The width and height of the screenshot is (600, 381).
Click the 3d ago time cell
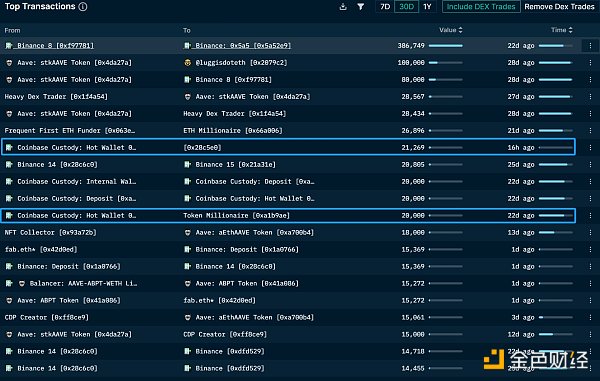tap(523, 317)
